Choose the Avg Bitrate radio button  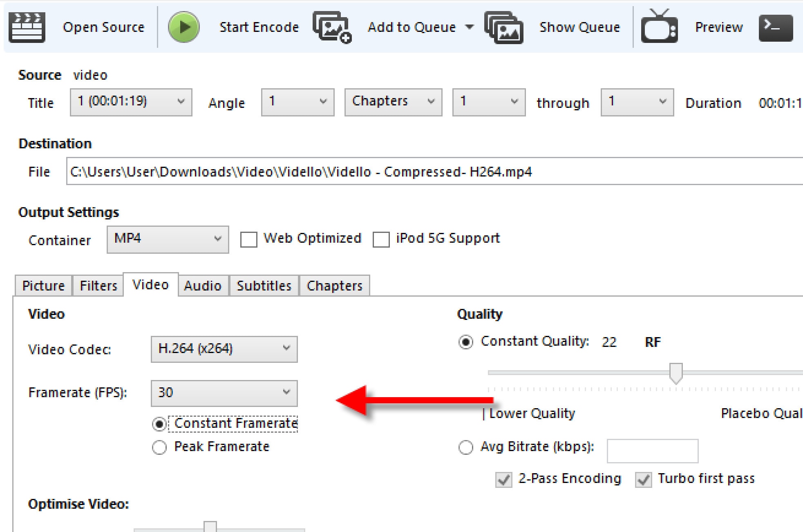coord(466,447)
